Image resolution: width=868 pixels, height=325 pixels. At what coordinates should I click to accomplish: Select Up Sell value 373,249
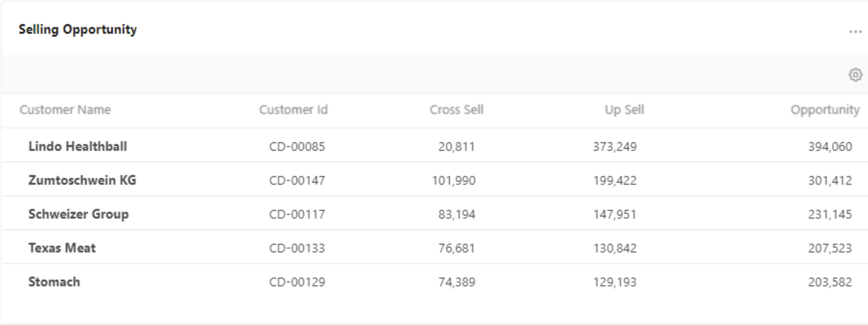615,147
